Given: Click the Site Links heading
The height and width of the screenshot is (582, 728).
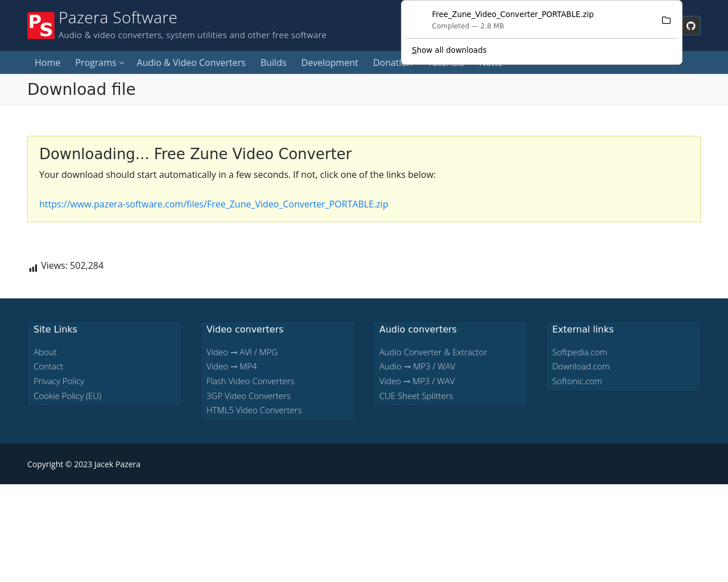Looking at the screenshot, I should [x=55, y=329].
